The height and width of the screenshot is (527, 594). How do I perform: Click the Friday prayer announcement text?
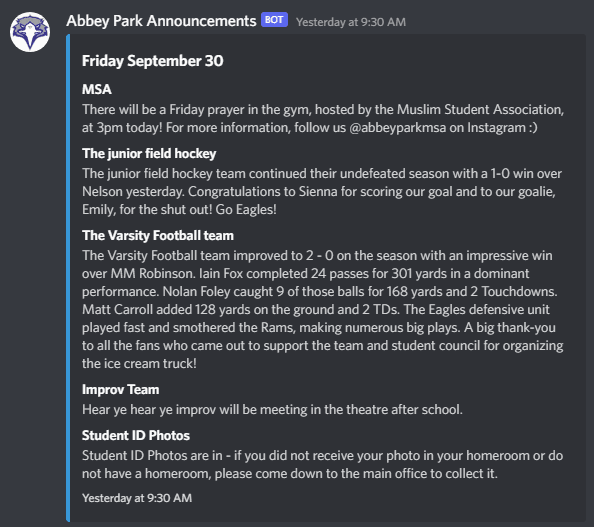tap(323, 118)
